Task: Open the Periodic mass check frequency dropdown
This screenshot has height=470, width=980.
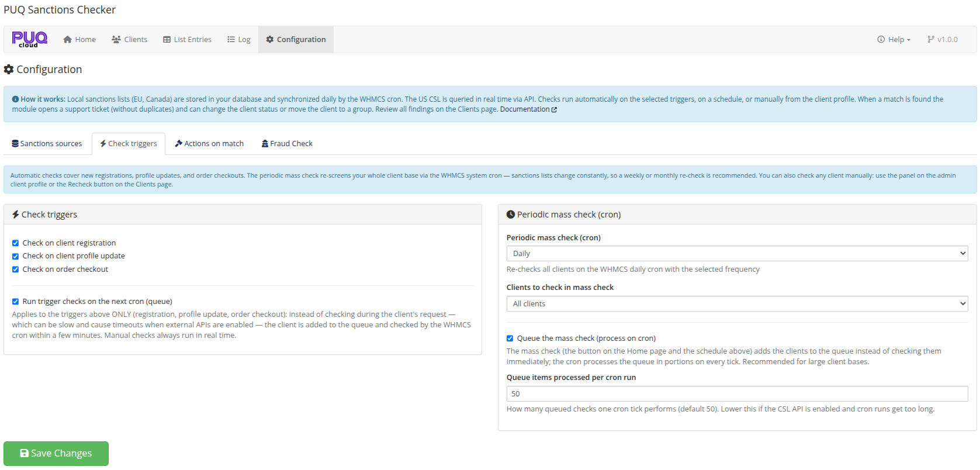Action: tap(737, 253)
